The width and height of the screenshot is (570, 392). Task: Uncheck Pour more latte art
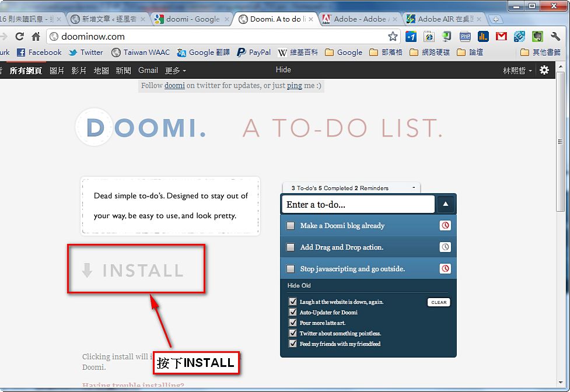coord(293,323)
